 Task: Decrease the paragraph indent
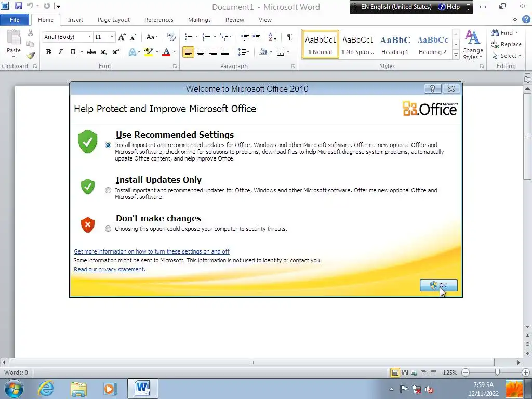point(245,37)
